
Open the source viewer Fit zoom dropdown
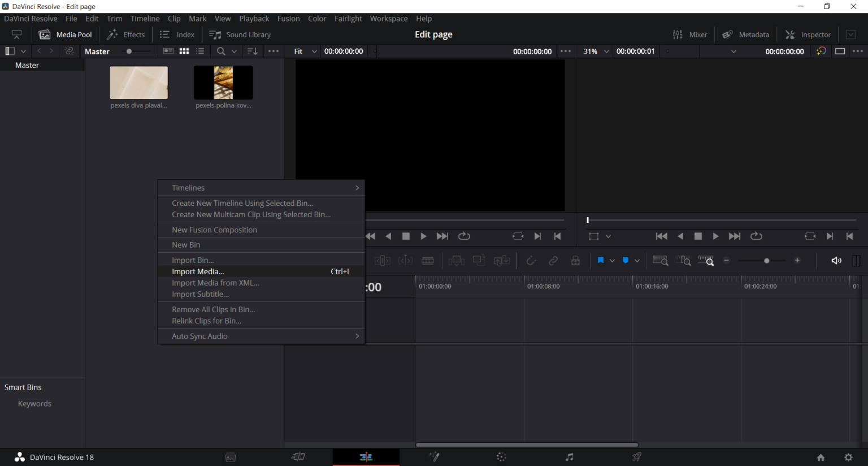click(x=305, y=51)
